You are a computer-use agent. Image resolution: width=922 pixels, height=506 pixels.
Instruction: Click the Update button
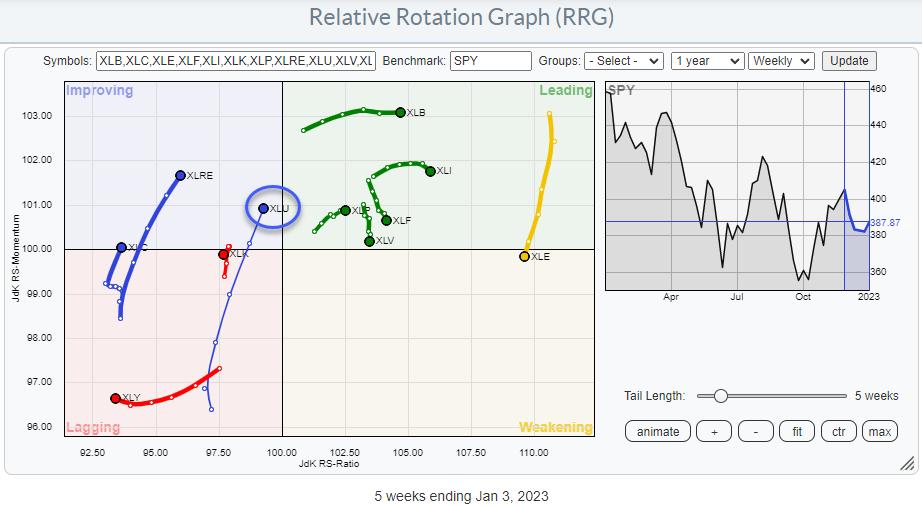click(x=849, y=61)
